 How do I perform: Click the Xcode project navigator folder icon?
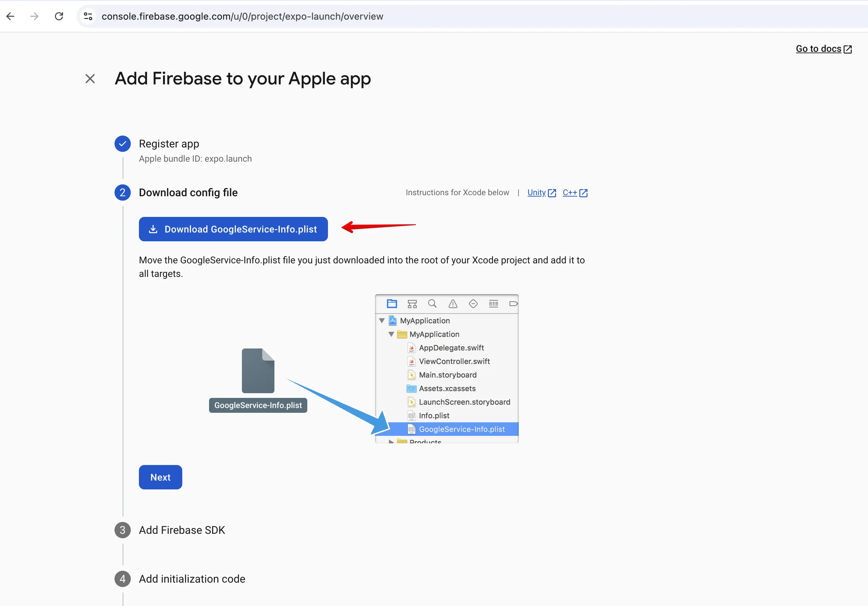coord(392,304)
